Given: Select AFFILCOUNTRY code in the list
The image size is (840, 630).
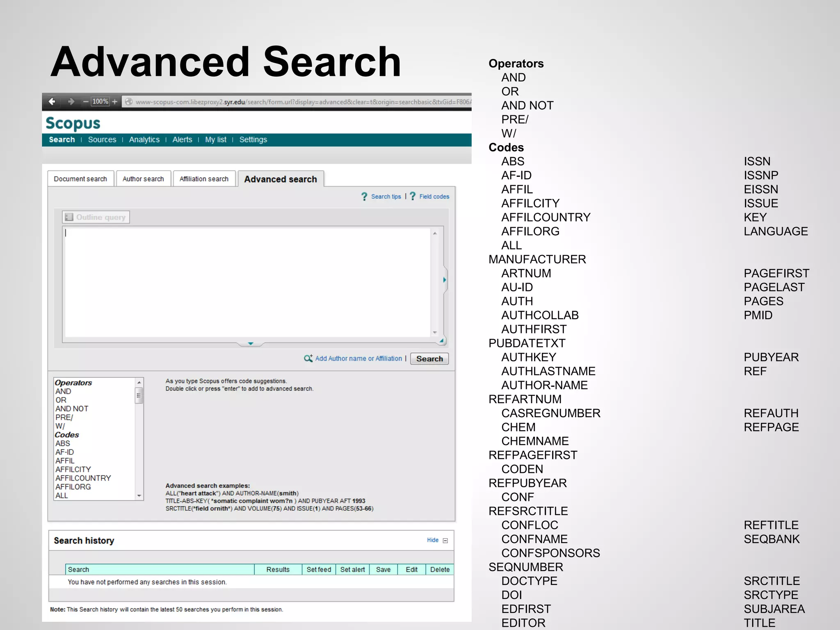Looking at the screenshot, I should coord(83,478).
